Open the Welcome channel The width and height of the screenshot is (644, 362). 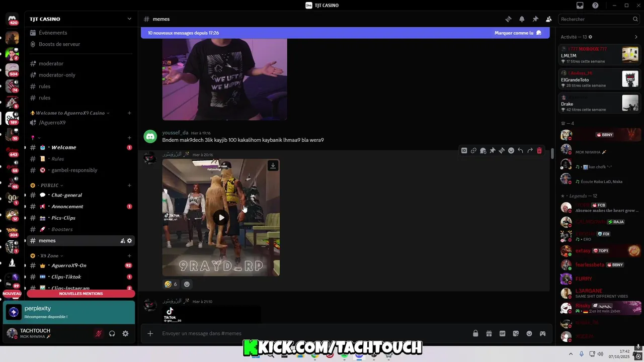(x=80, y=147)
